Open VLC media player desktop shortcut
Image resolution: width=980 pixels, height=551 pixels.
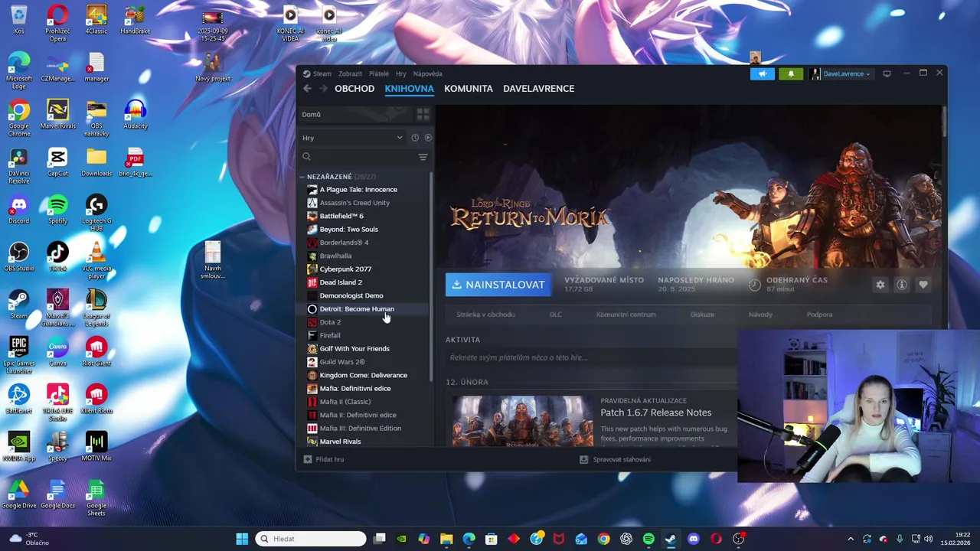(x=96, y=260)
